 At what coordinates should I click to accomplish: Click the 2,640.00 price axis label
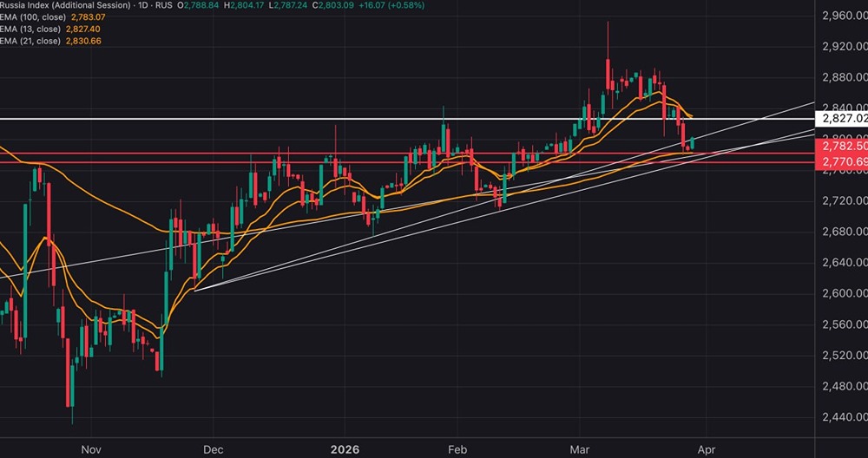tap(845, 262)
